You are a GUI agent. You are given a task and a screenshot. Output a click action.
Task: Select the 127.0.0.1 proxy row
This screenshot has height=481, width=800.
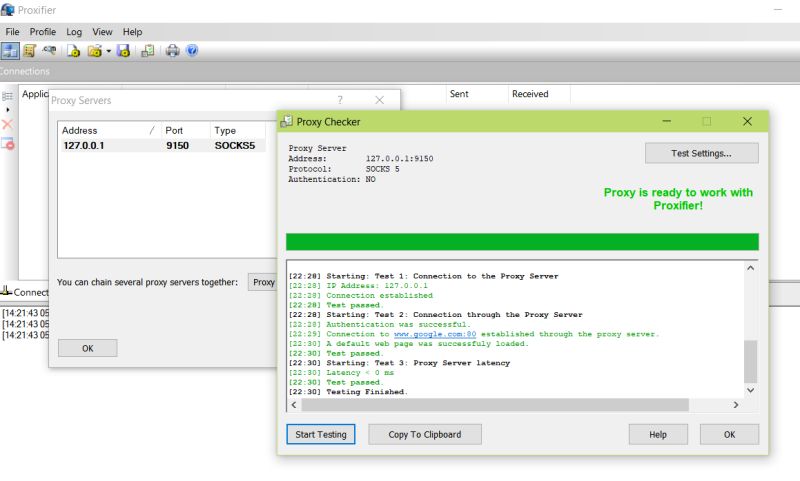tap(162, 145)
